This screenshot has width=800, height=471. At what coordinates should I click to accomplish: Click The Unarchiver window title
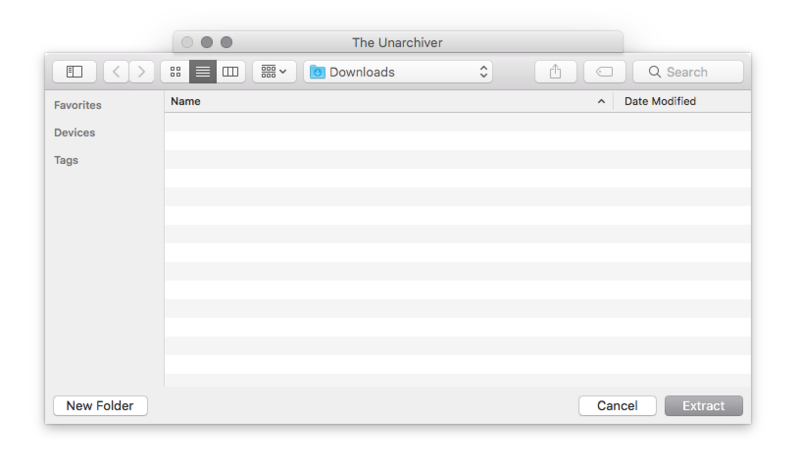[397, 42]
